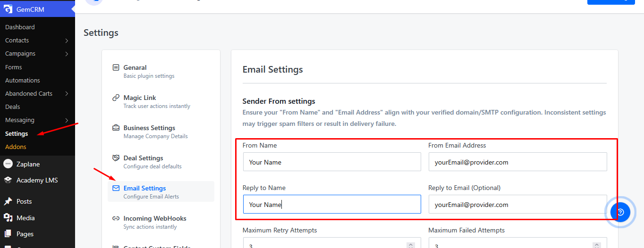Click the Pages icon in WordPress menu
The height and width of the screenshot is (248, 644).
[8, 234]
